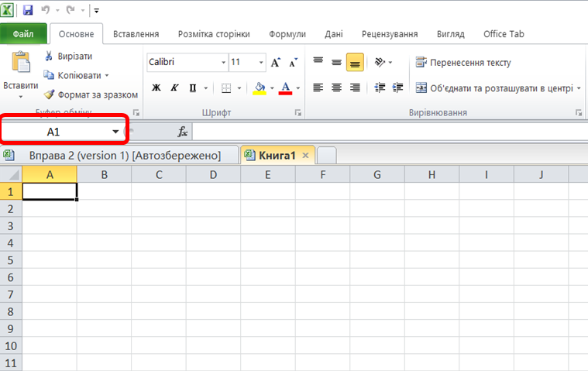Viewport: 588px width, 371px height.
Task: Open the Вставлення ribbon tab
Action: [x=136, y=34]
